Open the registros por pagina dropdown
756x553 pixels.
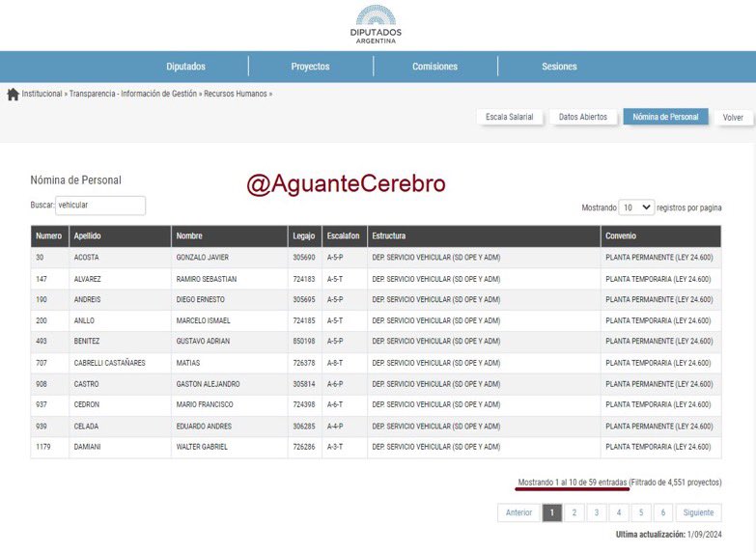pyautogui.click(x=636, y=207)
